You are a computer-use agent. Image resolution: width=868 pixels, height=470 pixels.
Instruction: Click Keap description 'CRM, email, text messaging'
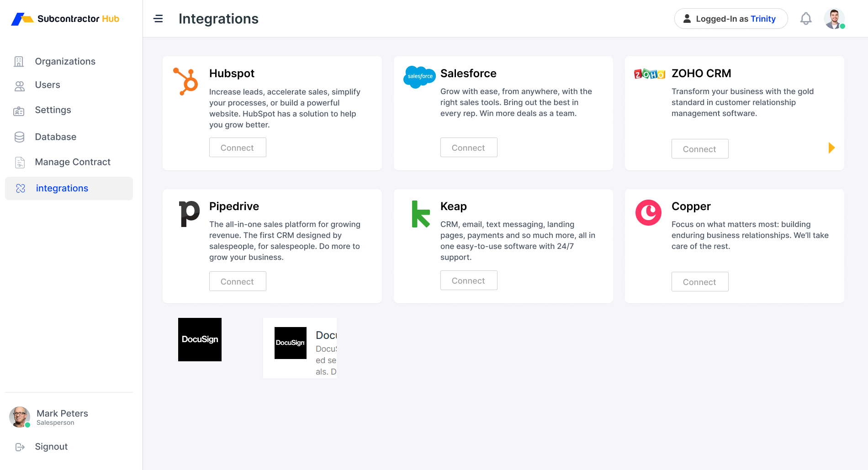tap(518, 241)
